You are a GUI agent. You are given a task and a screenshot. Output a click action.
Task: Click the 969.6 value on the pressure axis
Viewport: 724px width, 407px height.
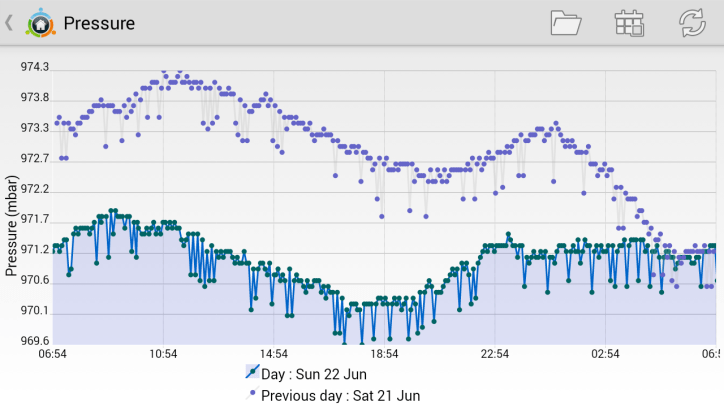[x=35, y=340]
